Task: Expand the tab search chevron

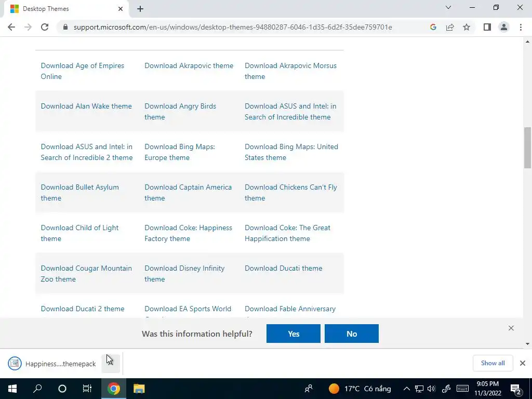Action: pyautogui.click(x=448, y=7)
